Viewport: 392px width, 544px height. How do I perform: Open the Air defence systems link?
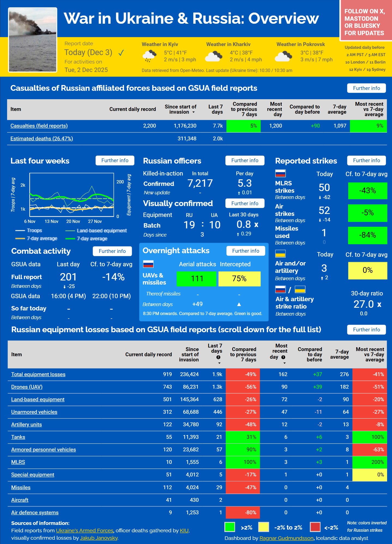point(35,512)
